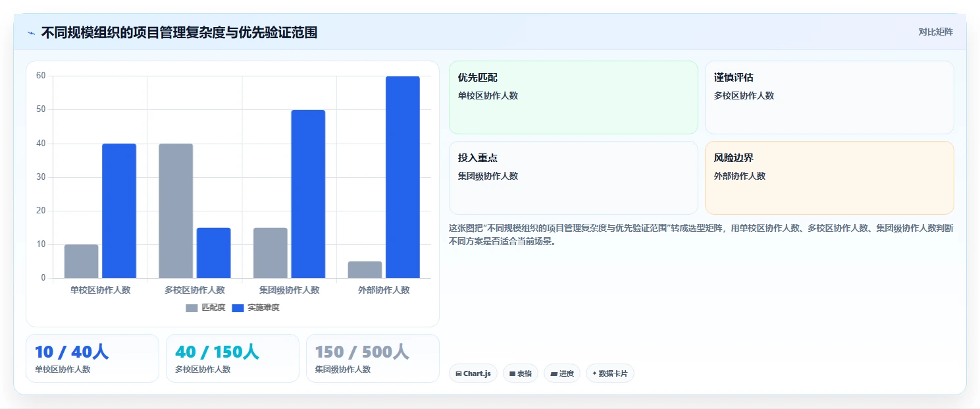Click the blue 实施难度 bar for 单校区协作人数
The image size is (980, 409).
[119, 211]
